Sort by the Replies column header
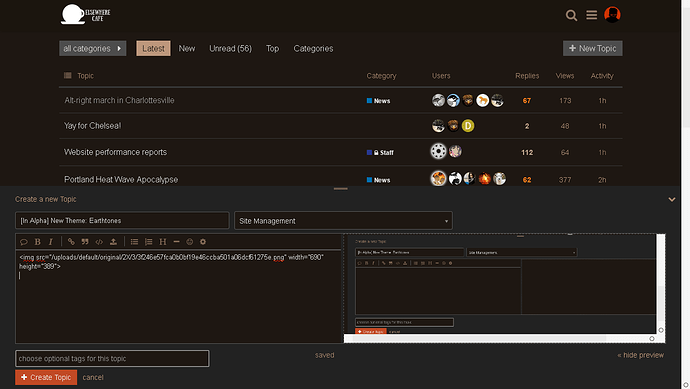Screen dimensions: 690x389 527,76
